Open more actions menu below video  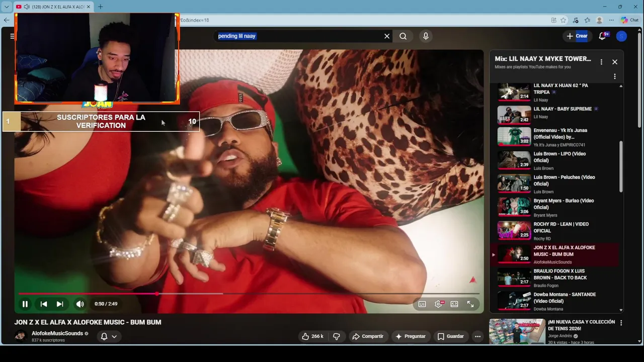pos(478,336)
